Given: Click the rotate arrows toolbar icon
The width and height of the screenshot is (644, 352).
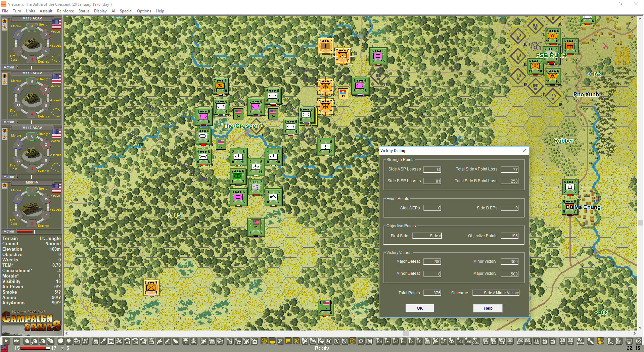Looking at the screenshot, I should tap(361, 341).
